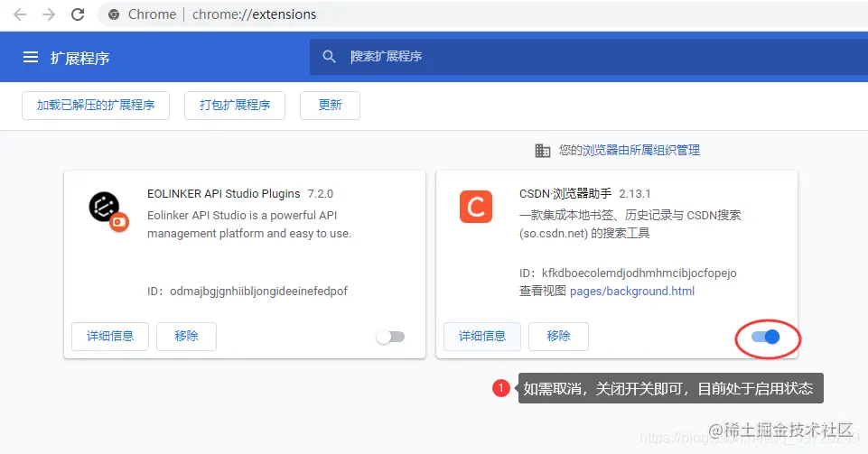
Task: Click the ID kfkdboecolemdjodhmhmcibjocfopejo
Action: 639,273
